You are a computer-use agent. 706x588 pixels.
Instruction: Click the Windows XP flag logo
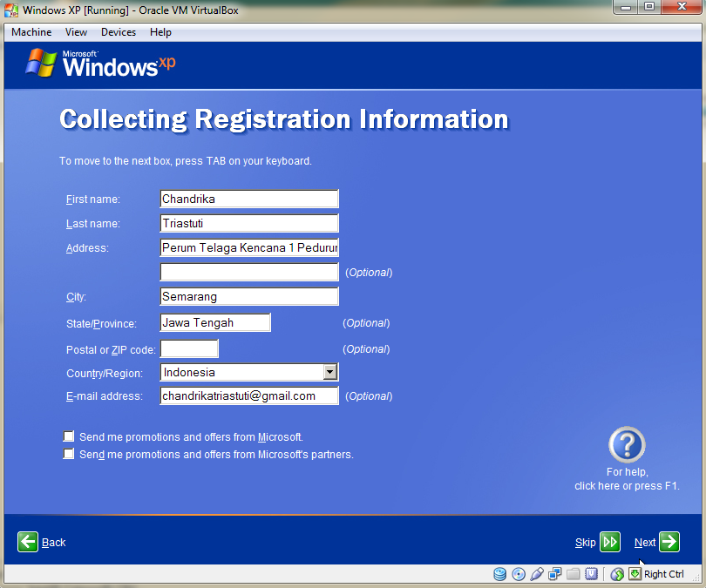(x=41, y=63)
